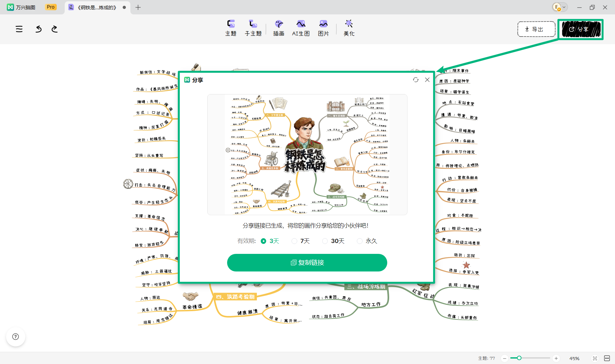
Task: Select the 30天 validity option
Action: click(333, 241)
